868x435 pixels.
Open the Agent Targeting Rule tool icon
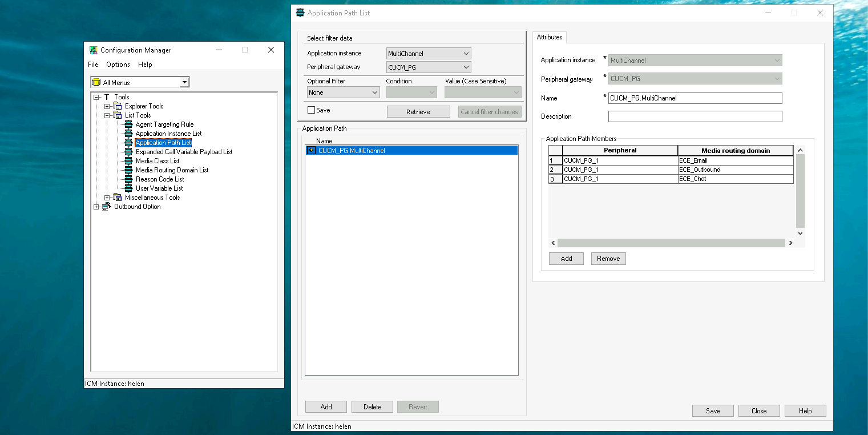tap(128, 124)
